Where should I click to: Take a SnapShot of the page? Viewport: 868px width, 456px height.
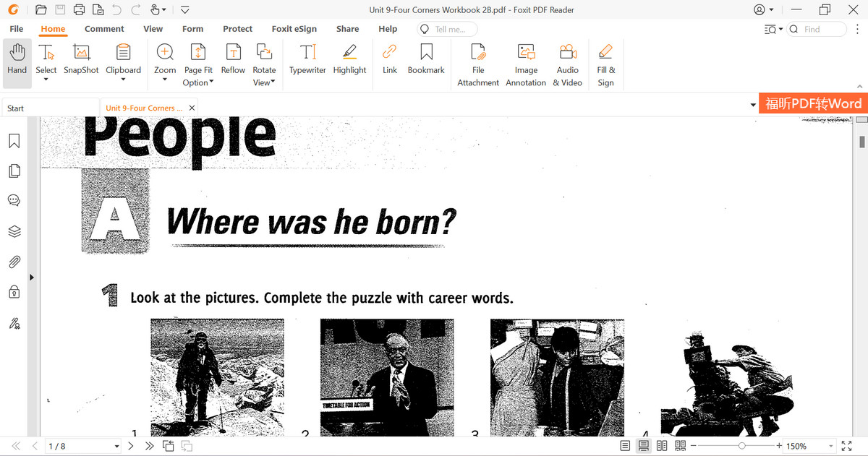point(81,60)
